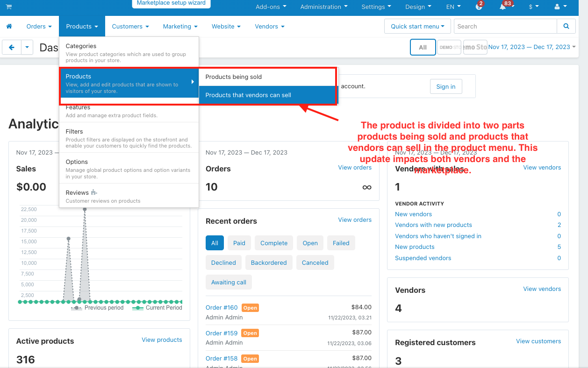
Task: Open the Add-ons dropdown
Action: 271,7
